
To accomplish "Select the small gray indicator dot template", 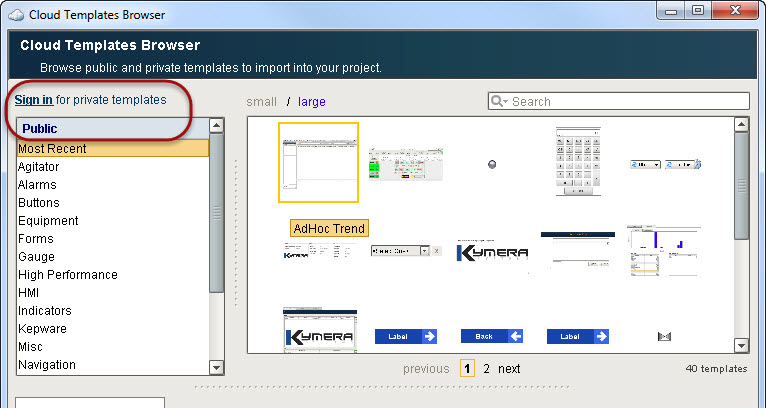I will (491, 164).
